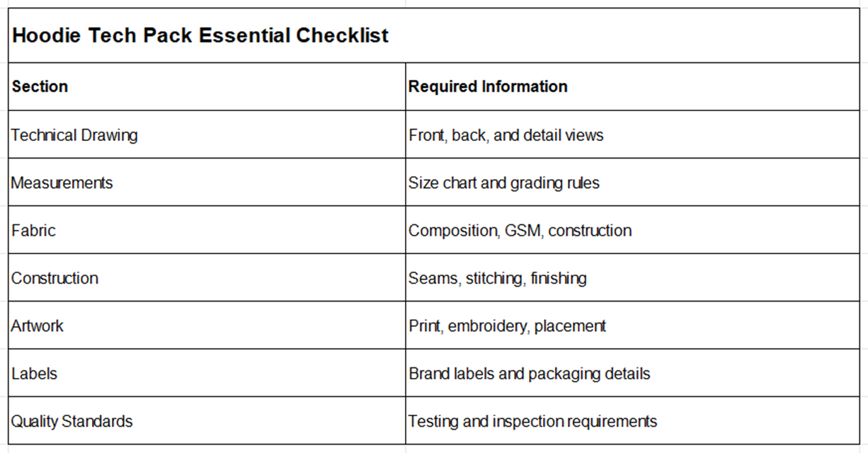868x453 pixels.
Task: Click the Required Information header cell
Action: point(632,86)
